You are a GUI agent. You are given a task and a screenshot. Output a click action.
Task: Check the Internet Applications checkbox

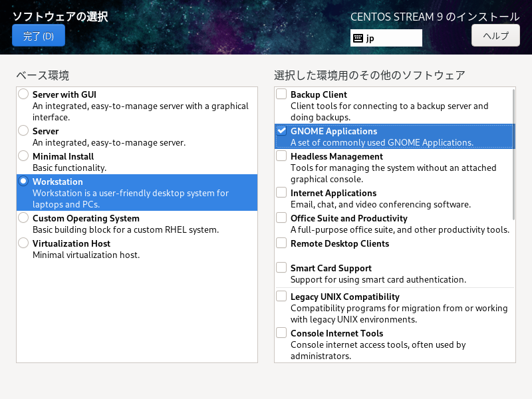[x=281, y=192]
